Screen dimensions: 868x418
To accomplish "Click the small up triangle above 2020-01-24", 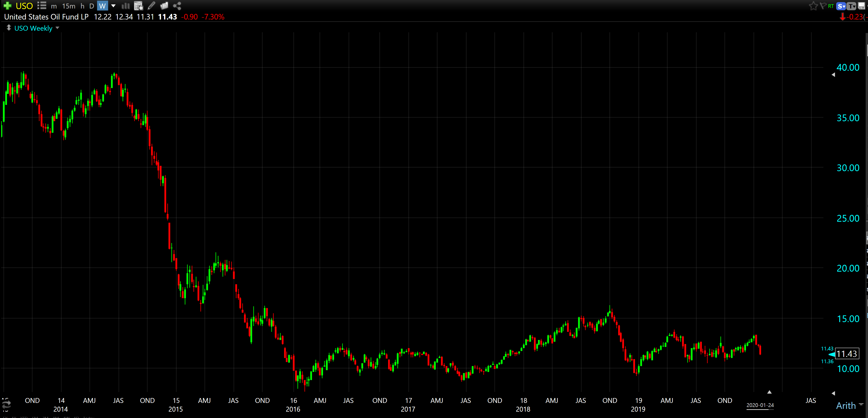I will click(x=769, y=392).
